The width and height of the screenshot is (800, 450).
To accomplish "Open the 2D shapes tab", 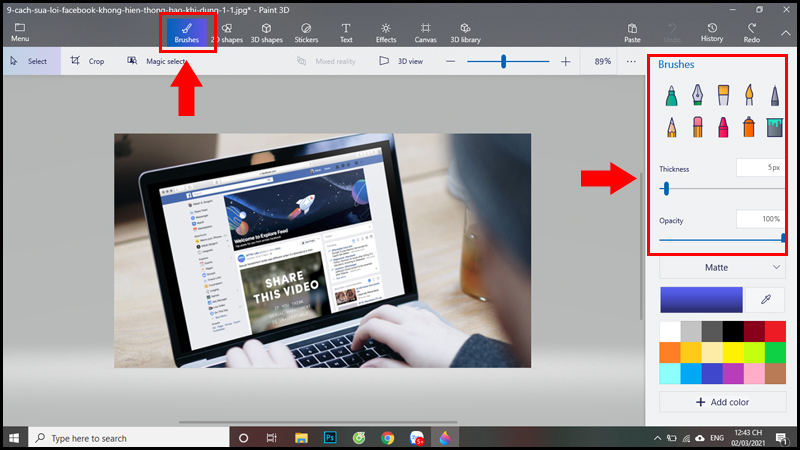I will click(x=227, y=33).
